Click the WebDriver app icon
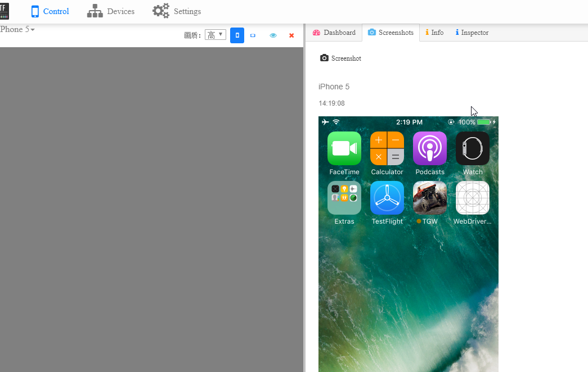Viewport: 588px width, 372px height. (x=473, y=198)
